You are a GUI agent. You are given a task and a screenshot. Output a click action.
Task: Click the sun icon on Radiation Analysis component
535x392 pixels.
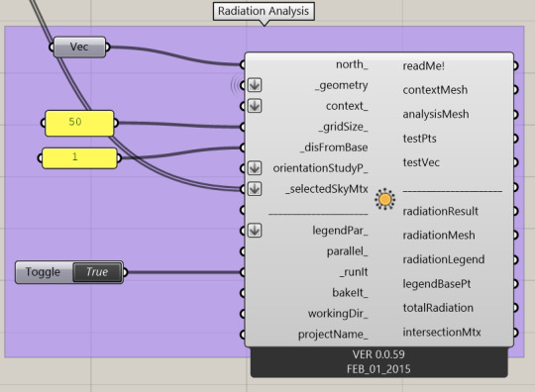pos(384,199)
